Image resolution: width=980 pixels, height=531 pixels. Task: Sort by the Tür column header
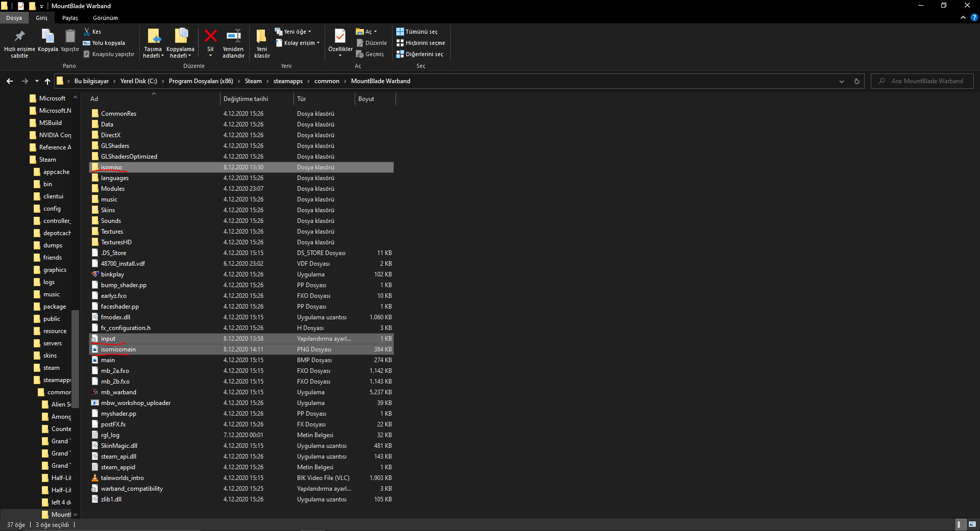click(x=324, y=99)
